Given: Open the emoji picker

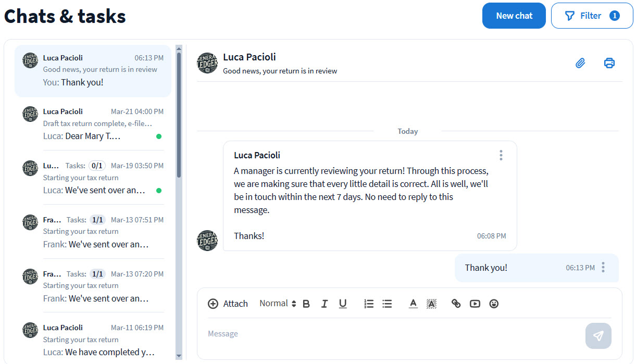Looking at the screenshot, I should pyautogui.click(x=494, y=304).
